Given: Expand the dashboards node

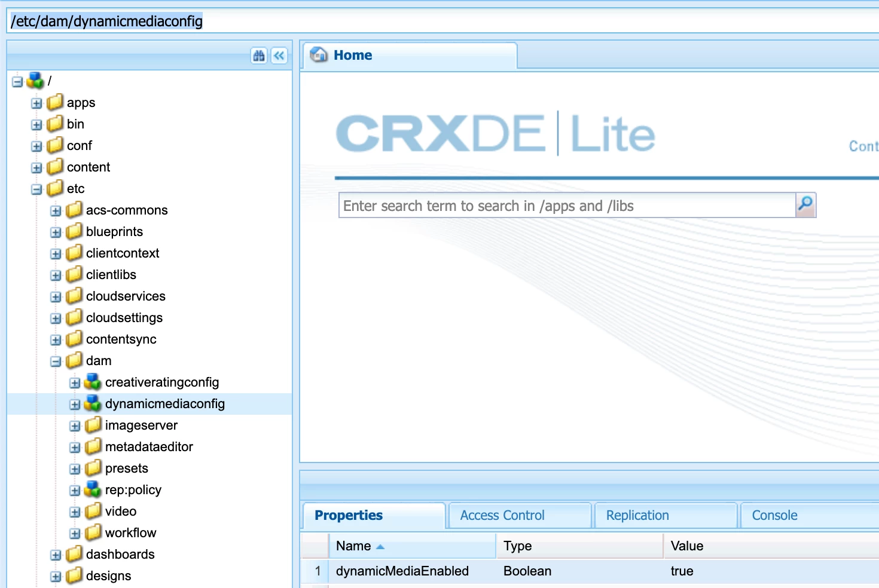Looking at the screenshot, I should [x=56, y=555].
